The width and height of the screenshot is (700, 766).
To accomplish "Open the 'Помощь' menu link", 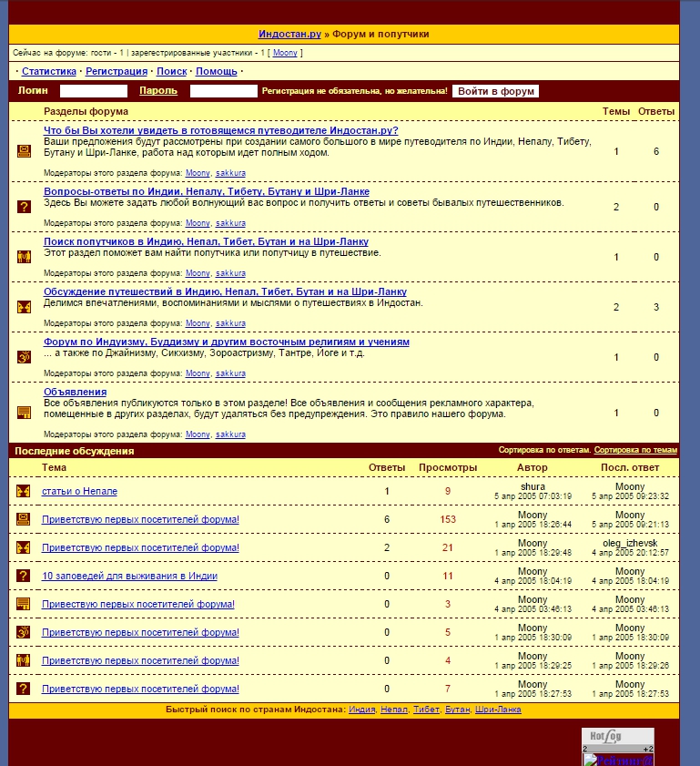I will tap(217, 71).
